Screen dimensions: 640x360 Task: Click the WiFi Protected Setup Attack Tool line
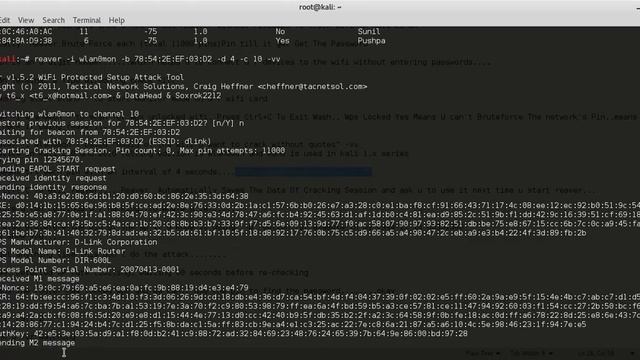pyautogui.click(x=92, y=77)
